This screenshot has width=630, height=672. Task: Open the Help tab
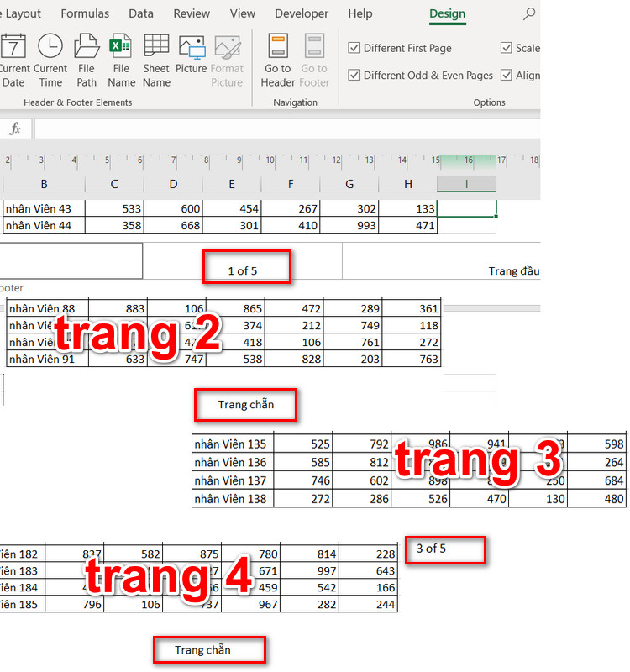pyautogui.click(x=360, y=13)
